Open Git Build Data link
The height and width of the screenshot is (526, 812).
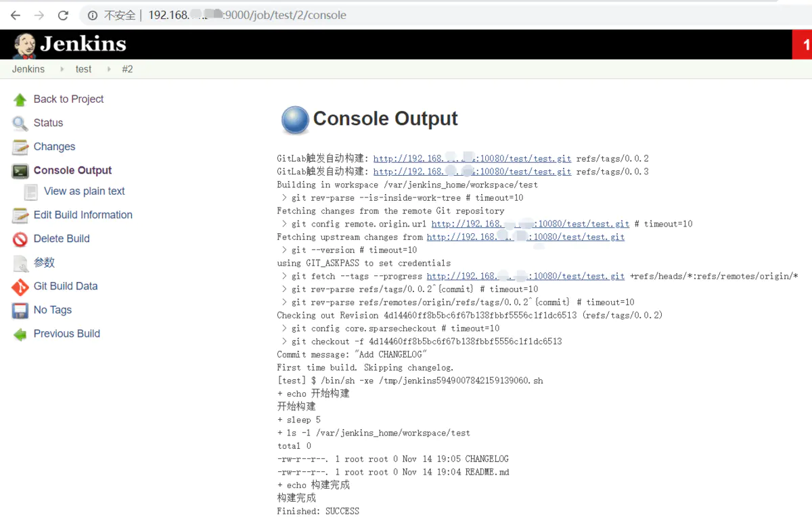(66, 286)
